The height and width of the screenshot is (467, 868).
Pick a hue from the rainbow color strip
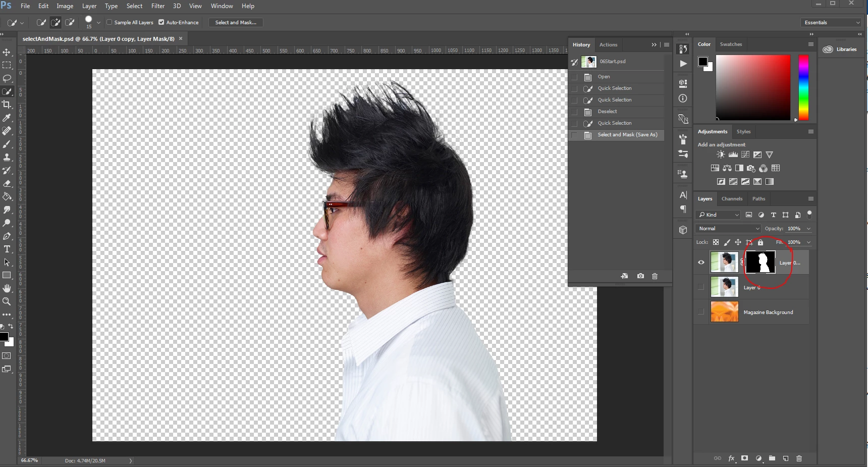pyautogui.click(x=803, y=87)
